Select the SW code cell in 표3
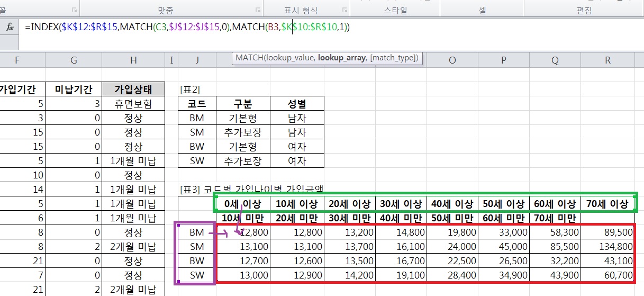 [197, 275]
